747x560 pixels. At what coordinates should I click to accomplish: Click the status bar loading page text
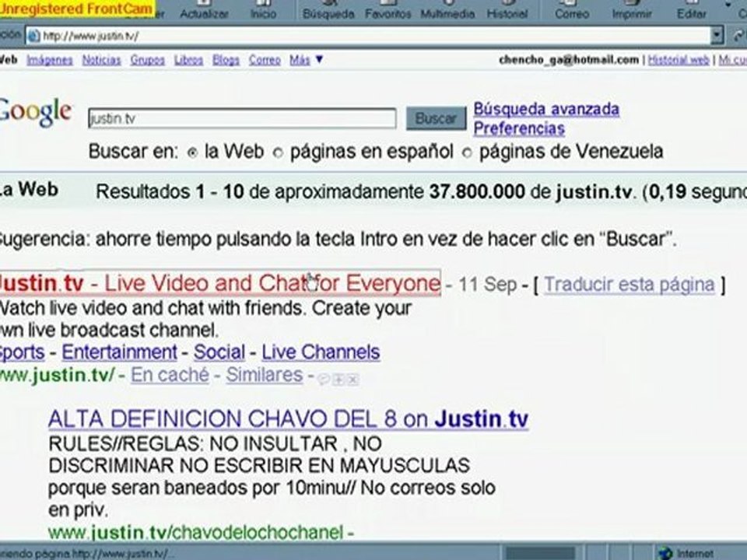click(87, 554)
